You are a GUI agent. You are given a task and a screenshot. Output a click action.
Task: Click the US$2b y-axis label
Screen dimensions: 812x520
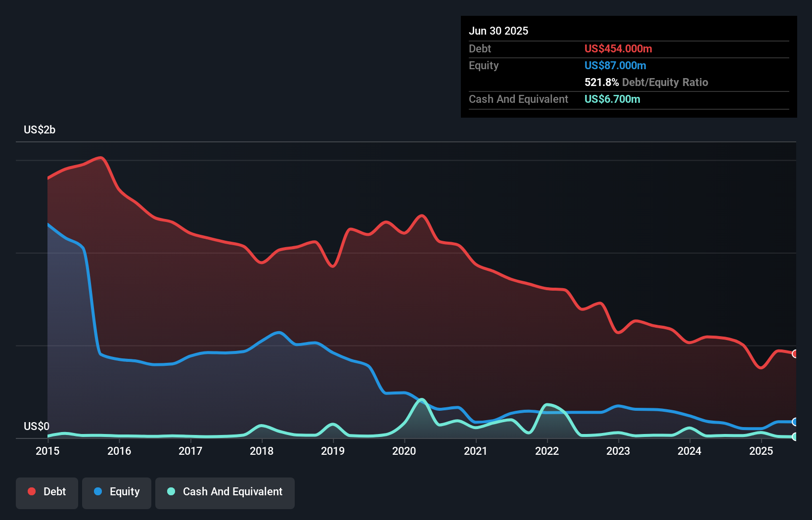[x=40, y=130]
